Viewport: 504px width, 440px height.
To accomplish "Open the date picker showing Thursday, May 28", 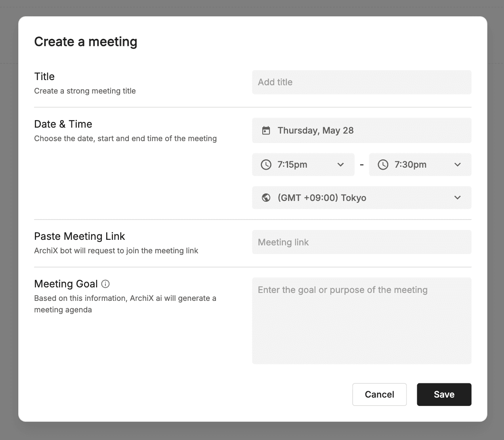I will (x=362, y=130).
